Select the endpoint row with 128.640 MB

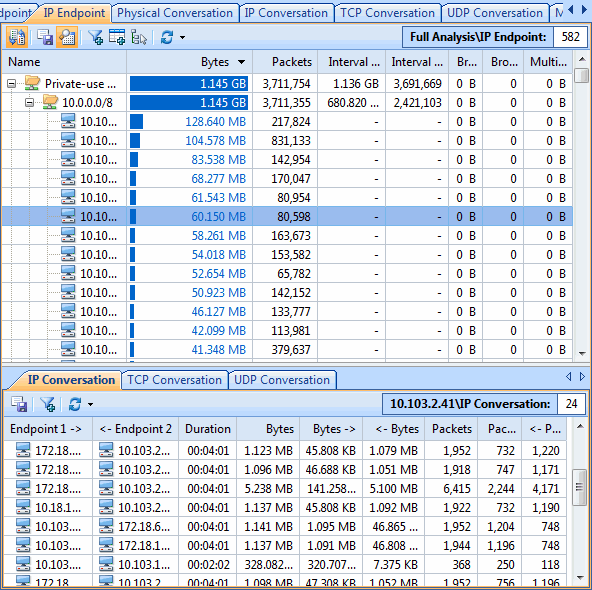287,122
